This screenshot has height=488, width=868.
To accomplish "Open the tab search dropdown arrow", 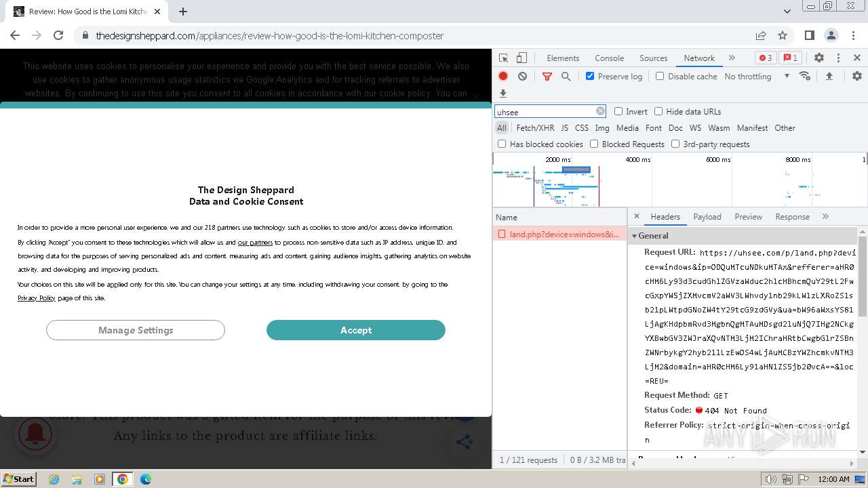I will (x=787, y=12).
